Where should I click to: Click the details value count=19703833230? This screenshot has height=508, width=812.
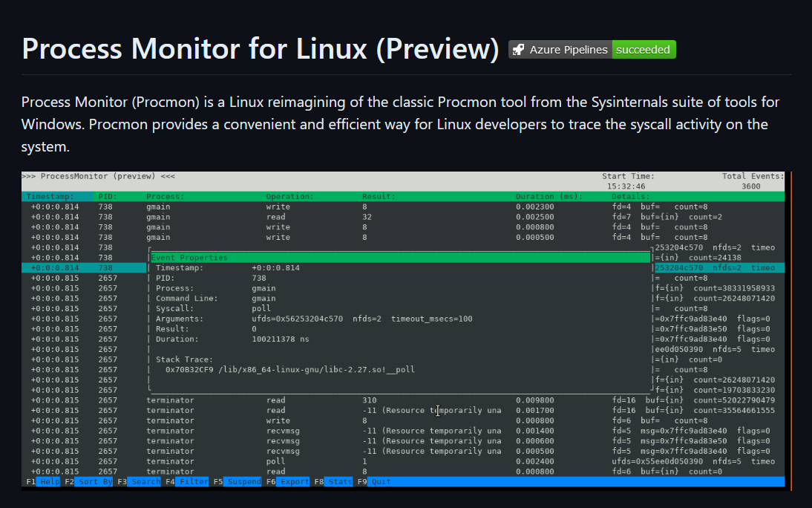click(x=734, y=390)
